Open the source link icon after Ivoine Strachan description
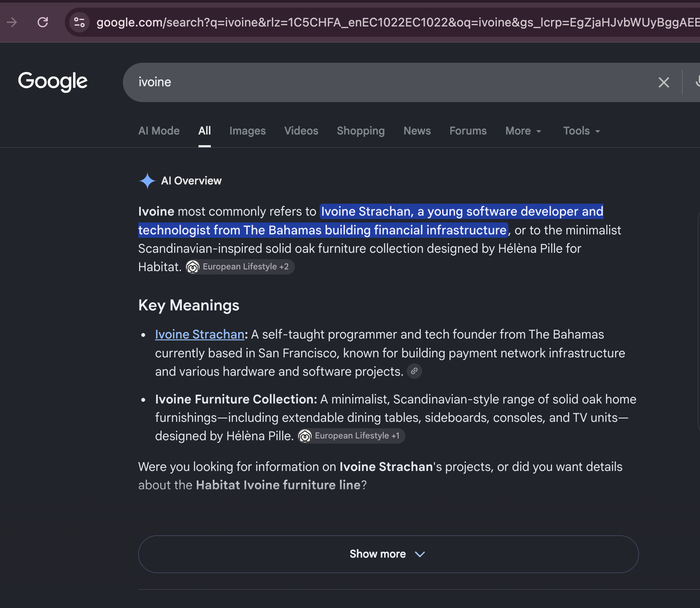The height and width of the screenshot is (608, 700). click(x=414, y=371)
